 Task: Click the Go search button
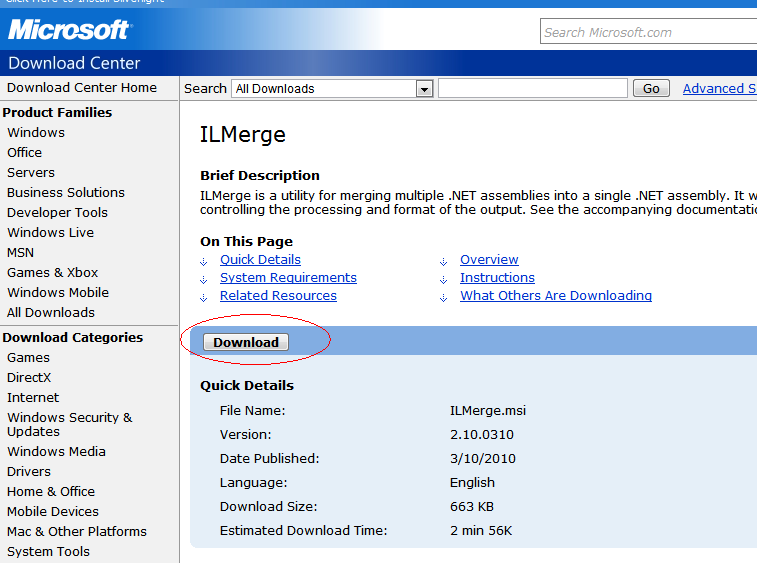tap(651, 88)
